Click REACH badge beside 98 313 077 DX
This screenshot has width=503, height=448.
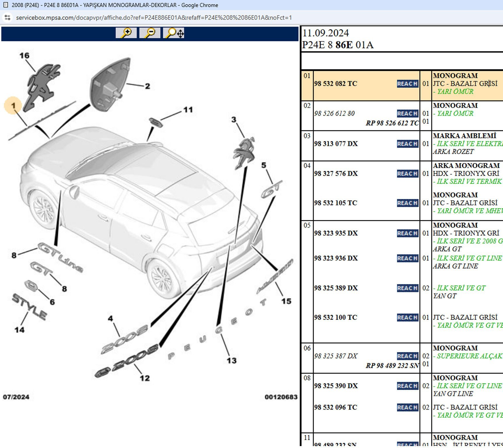[407, 144]
